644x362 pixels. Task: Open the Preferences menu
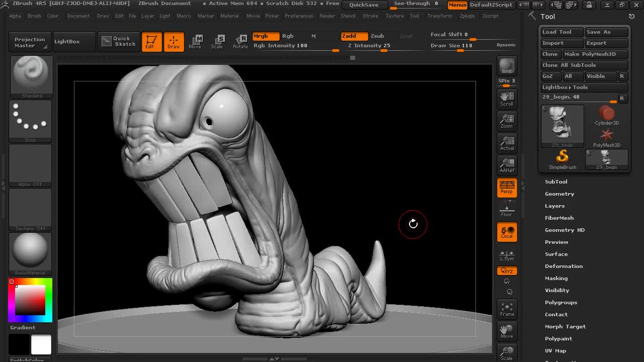tap(298, 16)
